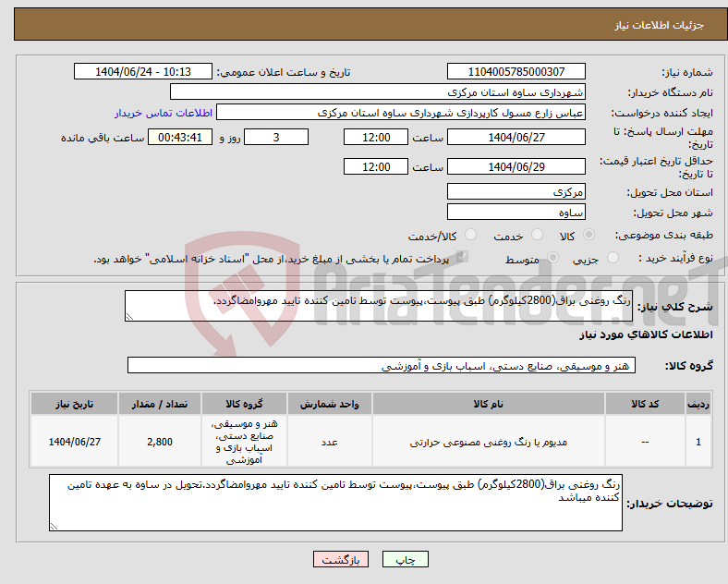Screen dimensions: 728x584
Task: Click the price validity date 1404/06/29 field
Action: coord(516,166)
